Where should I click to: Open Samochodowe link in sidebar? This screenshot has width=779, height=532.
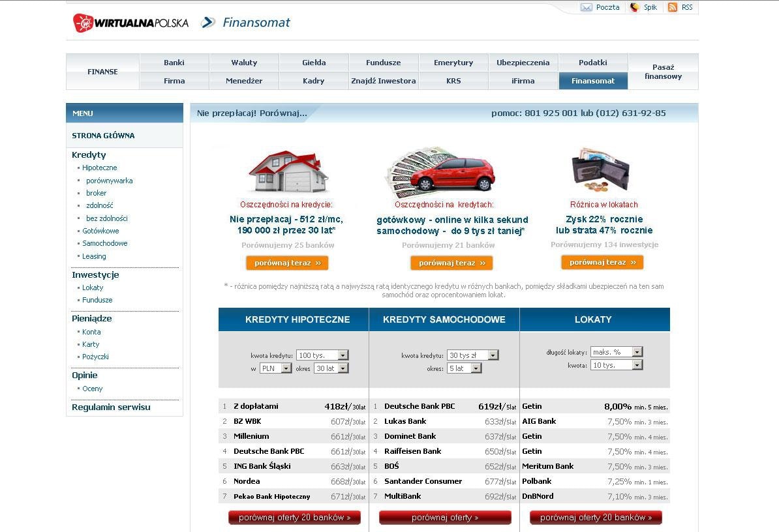click(105, 243)
